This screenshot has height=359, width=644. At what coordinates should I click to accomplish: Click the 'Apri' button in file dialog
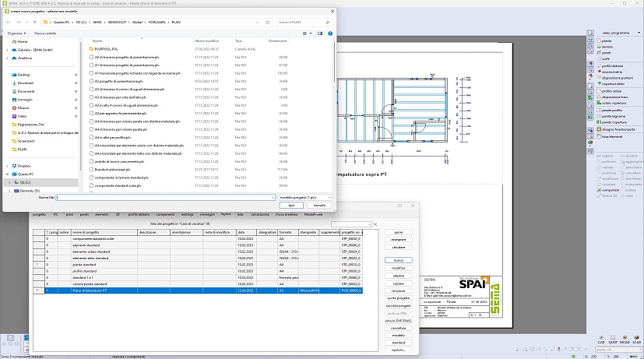pos(291,206)
